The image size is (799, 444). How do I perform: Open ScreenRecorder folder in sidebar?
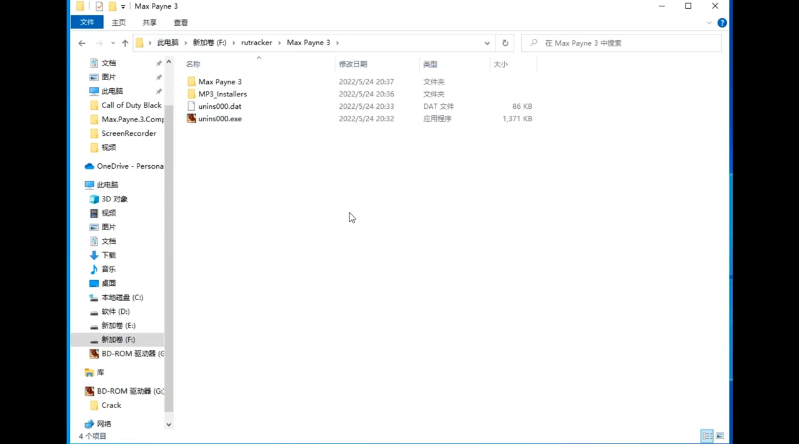[128, 134]
